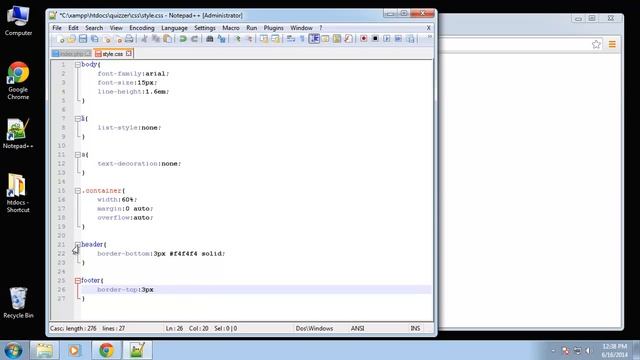This screenshot has height=360, width=640.
Task: Toggle synchronized vertical scrolling
Action: [x=264, y=39]
